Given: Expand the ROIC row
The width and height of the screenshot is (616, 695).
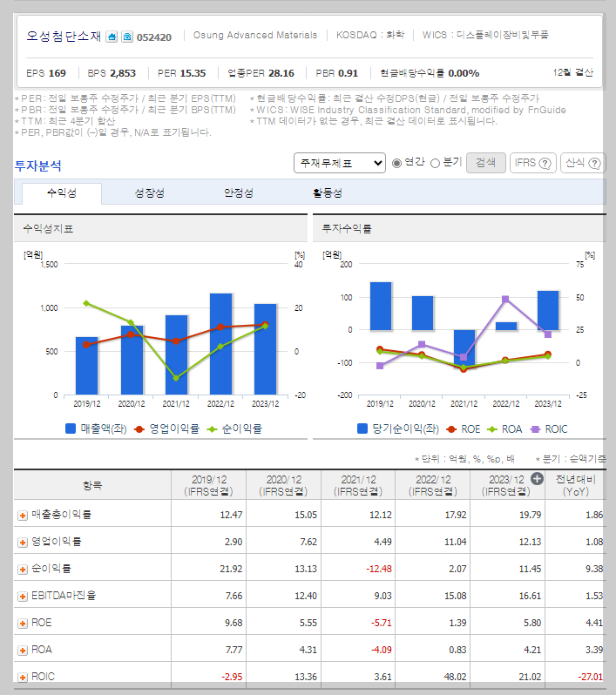Looking at the screenshot, I should click(x=23, y=678).
